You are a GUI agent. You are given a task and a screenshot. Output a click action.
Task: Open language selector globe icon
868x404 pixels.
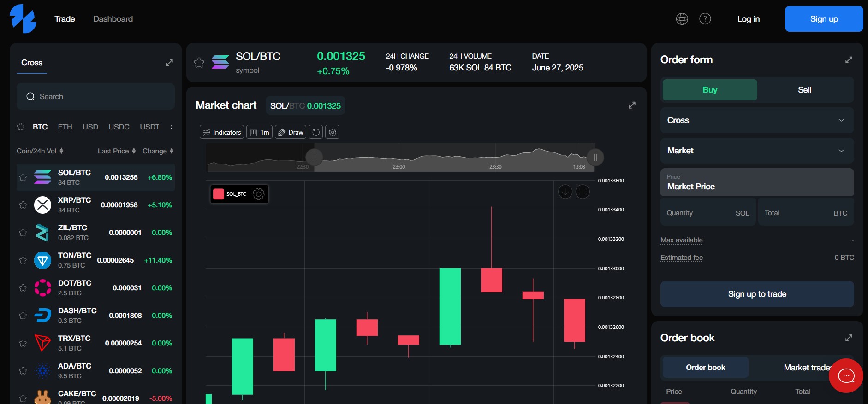[682, 19]
